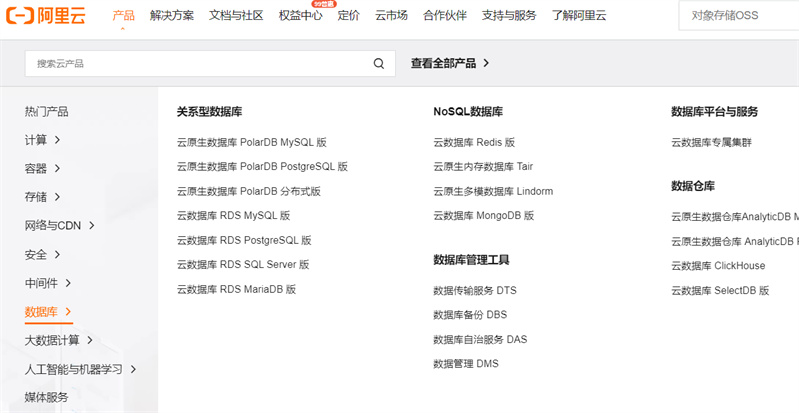The width and height of the screenshot is (799, 413).
Task: Open 查看全部产品 link
Action: [450, 63]
